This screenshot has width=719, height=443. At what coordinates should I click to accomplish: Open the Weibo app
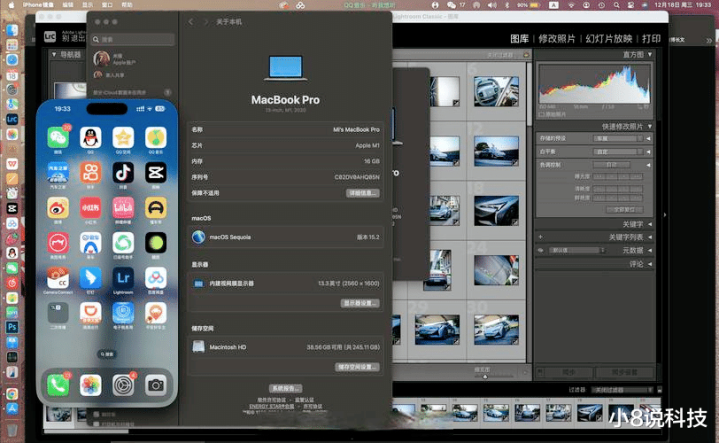click(58, 208)
